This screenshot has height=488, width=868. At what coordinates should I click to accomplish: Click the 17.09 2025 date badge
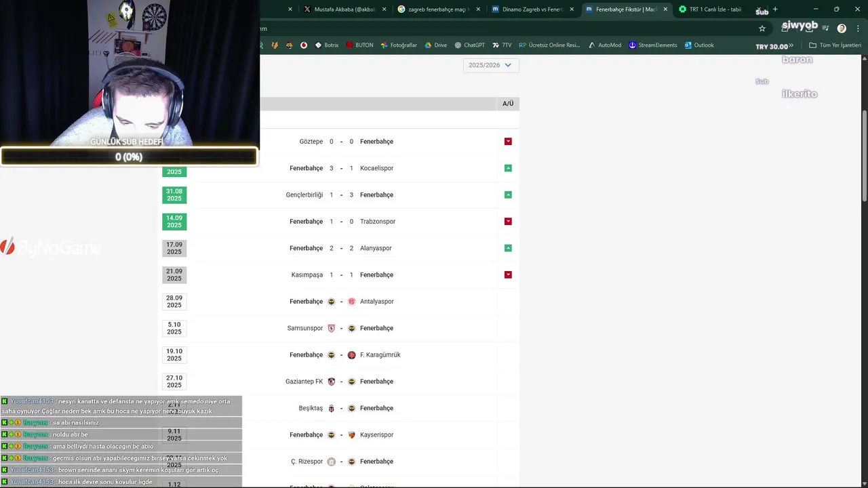click(x=174, y=248)
